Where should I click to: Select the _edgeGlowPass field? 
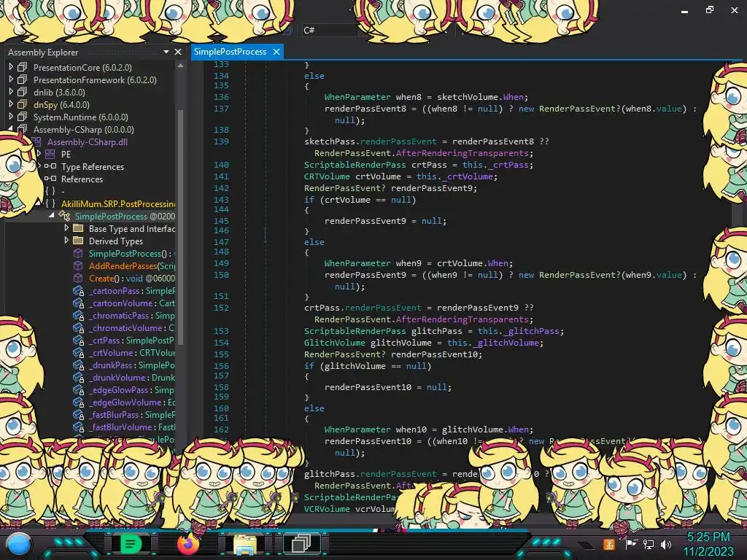(131, 389)
